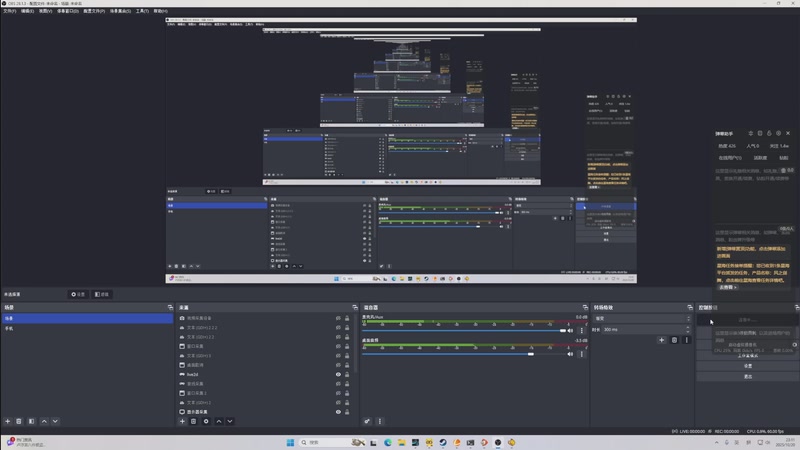Open mixer panel three-dot menu at bottom
Image resolution: width=800 pixels, height=450 pixels.
click(x=379, y=421)
